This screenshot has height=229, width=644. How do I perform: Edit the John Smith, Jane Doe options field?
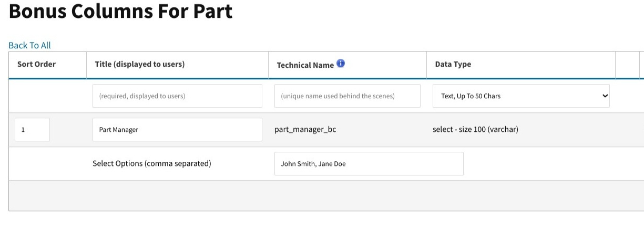369,163
